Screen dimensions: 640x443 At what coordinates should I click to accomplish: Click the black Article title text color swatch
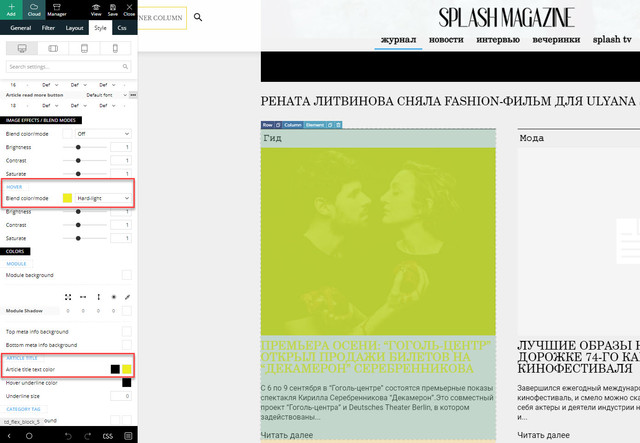tap(115, 369)
